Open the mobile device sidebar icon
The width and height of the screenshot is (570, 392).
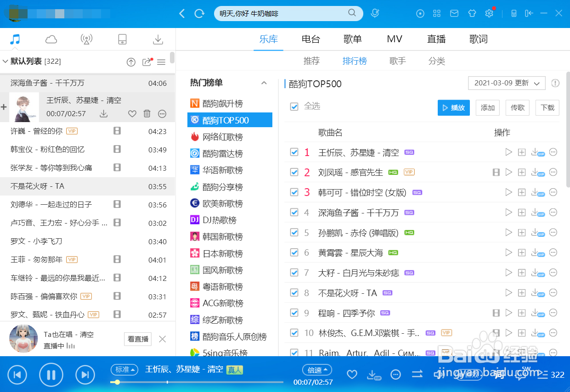pyautogui.click(x=122, y=39)
